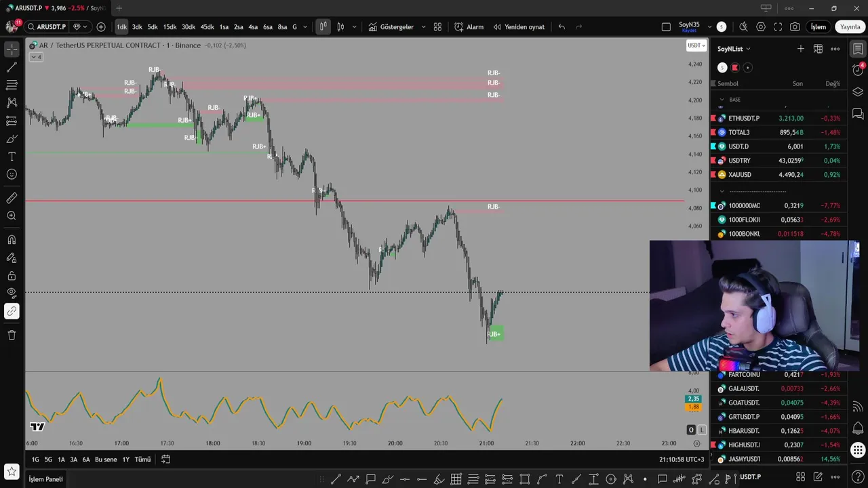Click the compare or add symbol plus
The image size is (868, 488).
(101, 27)
